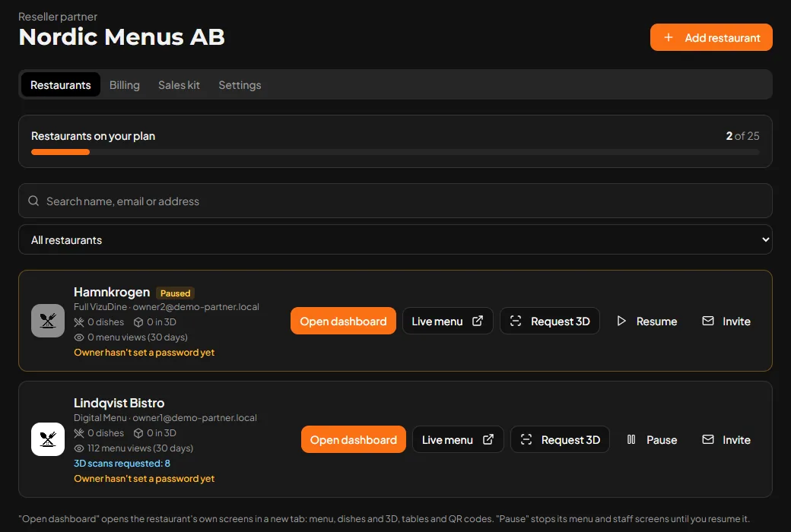Switch to the Restaurants tab
791x532 pixels.
(61, 84)
